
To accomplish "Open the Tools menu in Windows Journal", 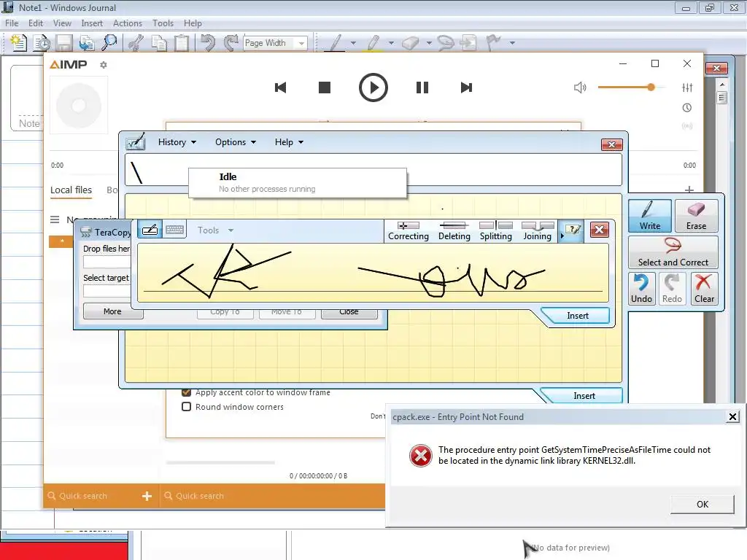I will pos(163,23).
